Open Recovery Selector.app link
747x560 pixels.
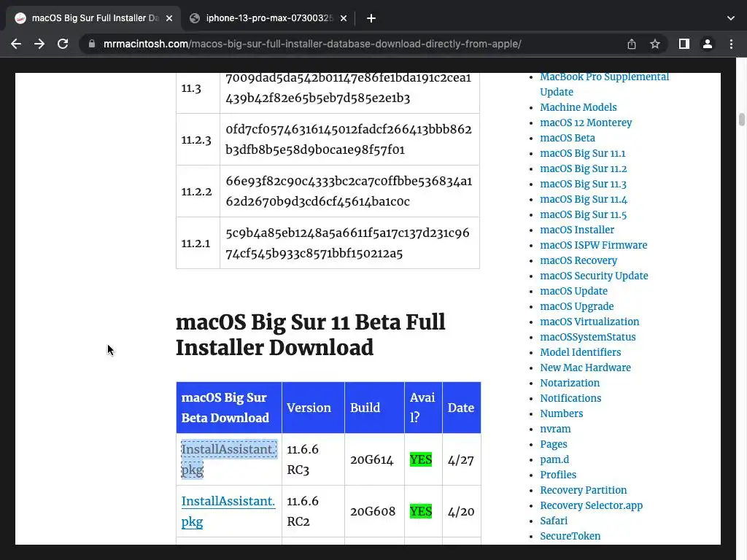pyautogui.click(x=591, y=505)
